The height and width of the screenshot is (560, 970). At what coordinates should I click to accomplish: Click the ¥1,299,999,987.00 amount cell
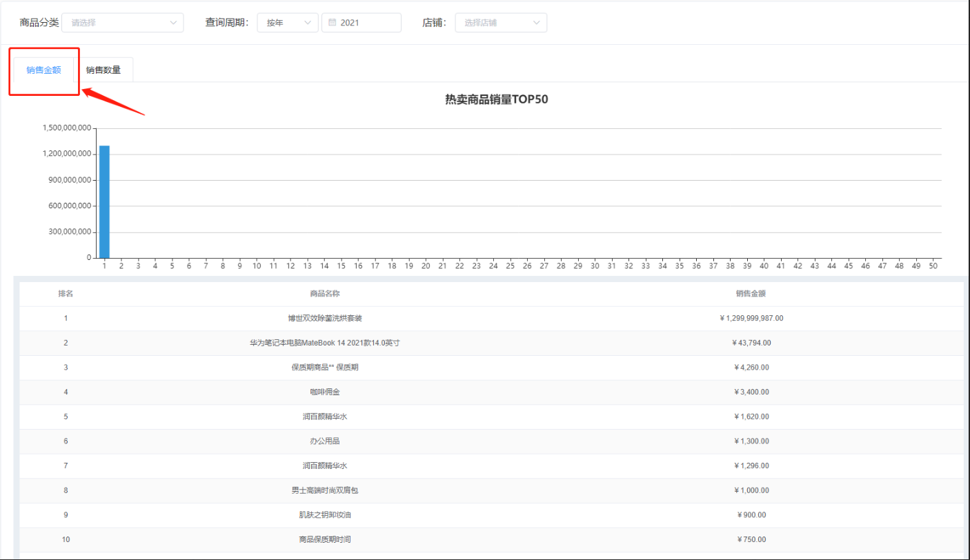coord(751,319)
